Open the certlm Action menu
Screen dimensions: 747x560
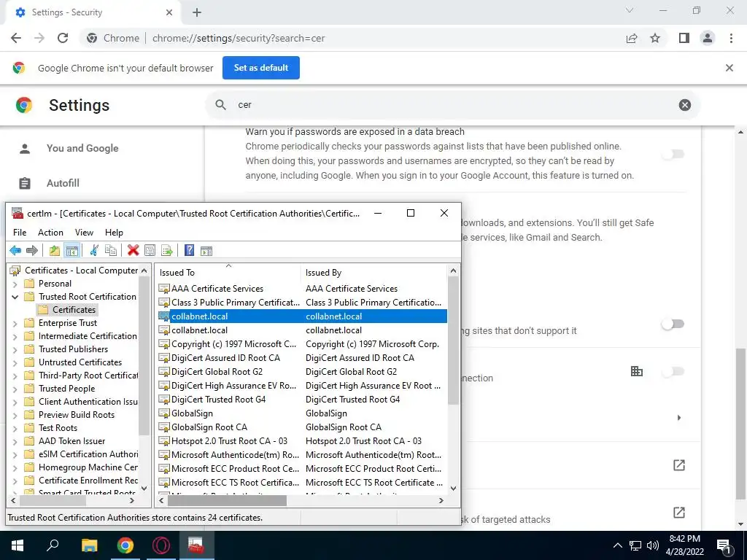(x=50, y=233)
